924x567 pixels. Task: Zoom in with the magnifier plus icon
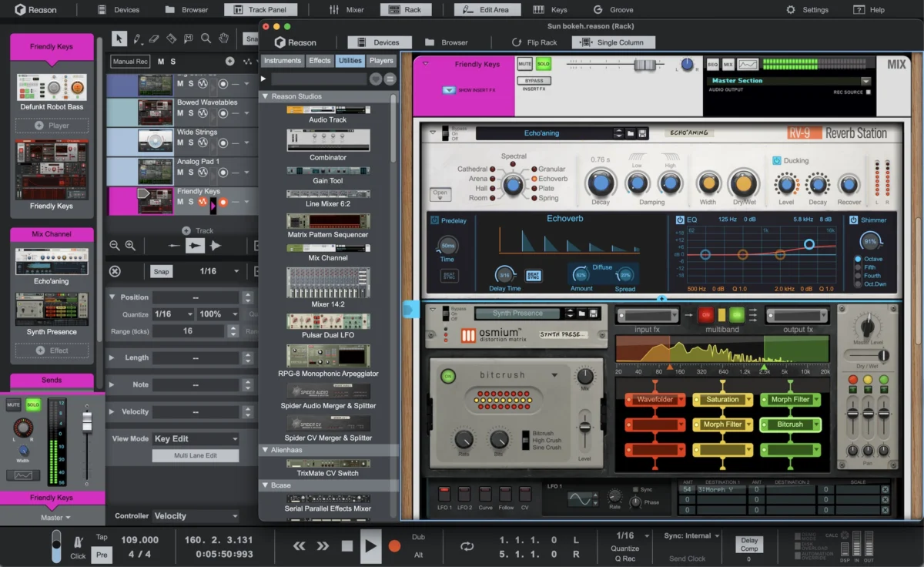[x=130, y=246]
